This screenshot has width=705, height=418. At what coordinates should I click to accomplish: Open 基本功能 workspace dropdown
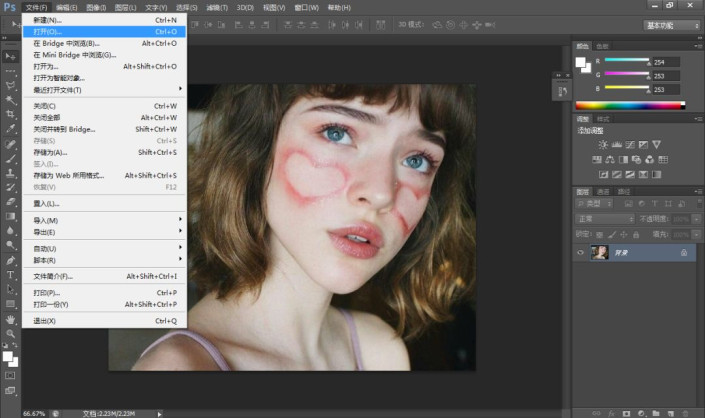point(671,26)
